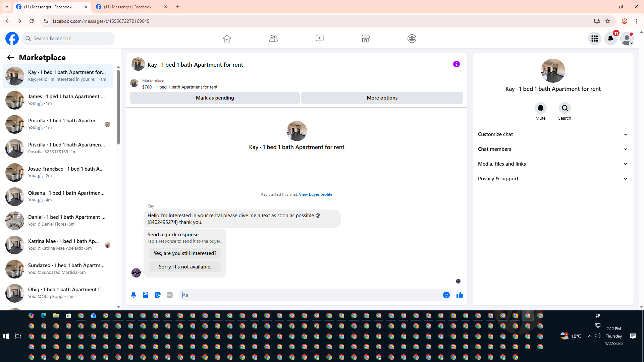Image resolution: width=644 pixels, height=362 pixels.
Task: Open the emoji picker
Action: pyautogui.click(x=446, y=295)
